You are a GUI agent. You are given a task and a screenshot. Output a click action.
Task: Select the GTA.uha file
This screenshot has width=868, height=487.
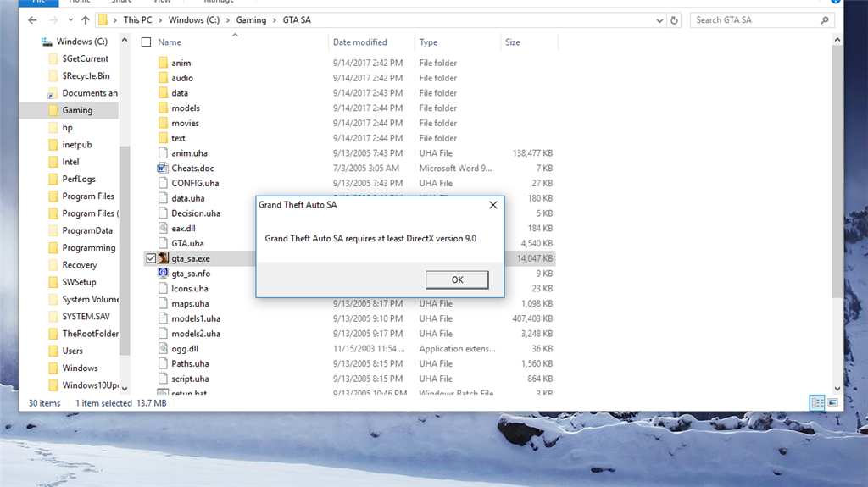187,244
